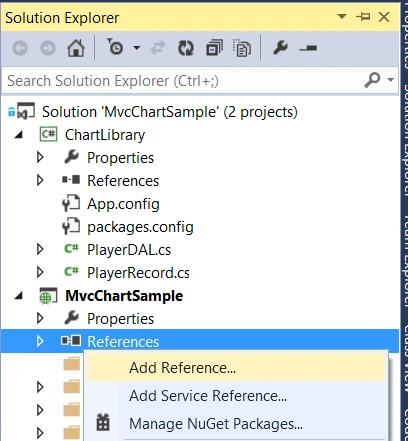The width and height of the screenshot is (408, 441).
Task: Click C# icon of PlayerRecord.cs
Action: click(71, 272)
